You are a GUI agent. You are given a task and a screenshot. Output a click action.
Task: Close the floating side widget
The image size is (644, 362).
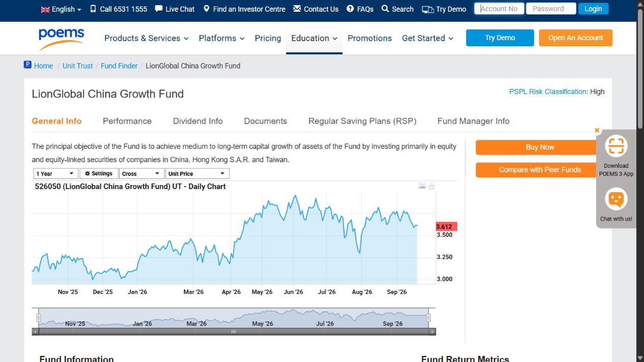tap(597, 130)
